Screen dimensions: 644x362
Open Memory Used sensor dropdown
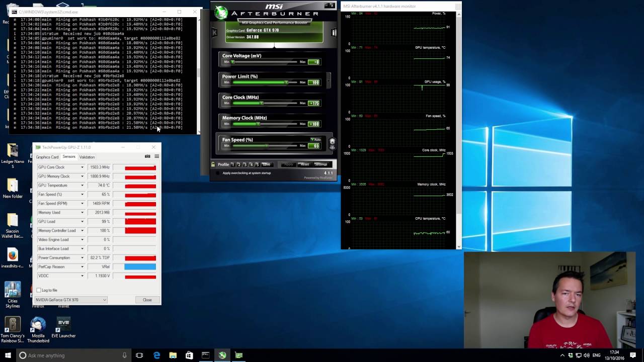(x=82, y=213)
